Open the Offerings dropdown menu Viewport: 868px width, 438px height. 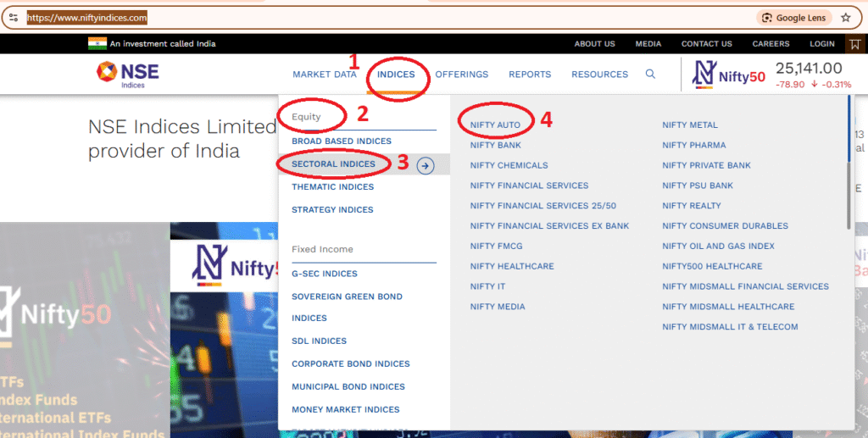tap(461, 75)
